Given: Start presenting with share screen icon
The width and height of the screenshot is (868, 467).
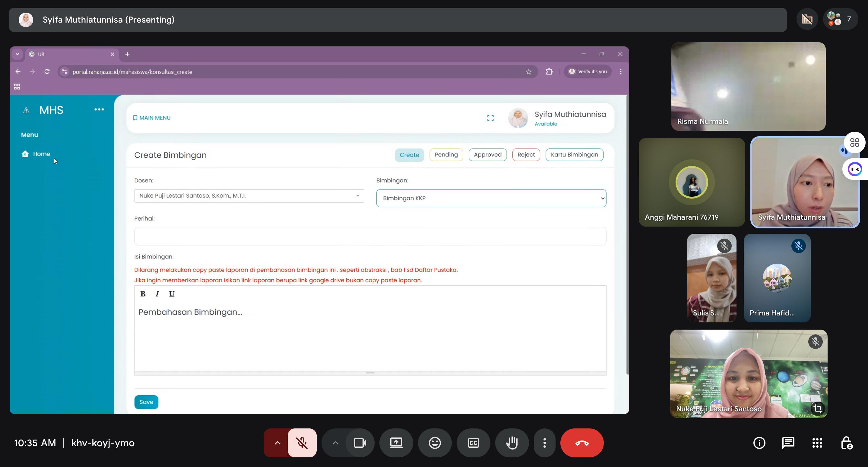Looking at the screenshot, I should point(396,443).
